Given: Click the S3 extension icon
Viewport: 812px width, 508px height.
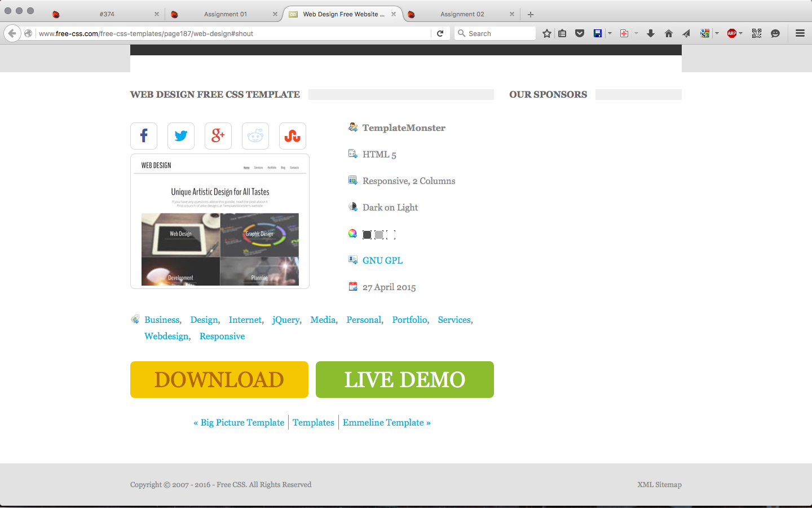Looking at the screenshot, I should click(x=705, y=33).
